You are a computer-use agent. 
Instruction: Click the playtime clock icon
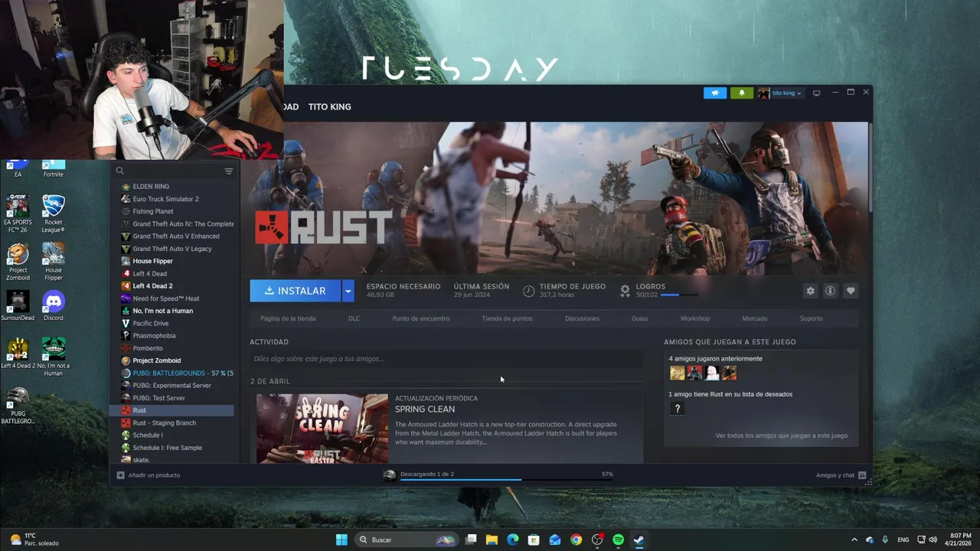tap(528, 291)
